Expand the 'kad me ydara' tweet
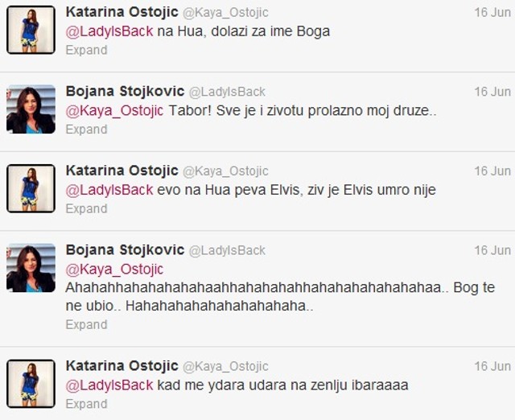Screen dimensions: 515x420 click(x=86, y=404)
